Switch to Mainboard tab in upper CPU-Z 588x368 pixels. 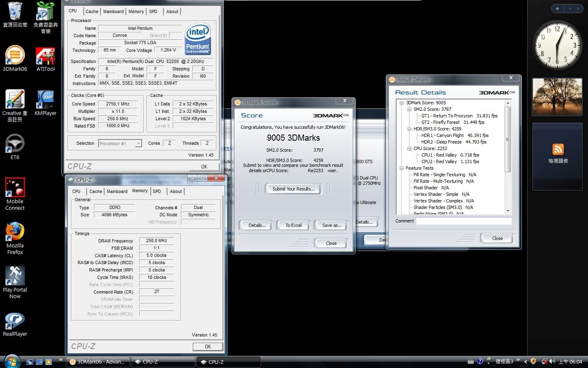114,11
